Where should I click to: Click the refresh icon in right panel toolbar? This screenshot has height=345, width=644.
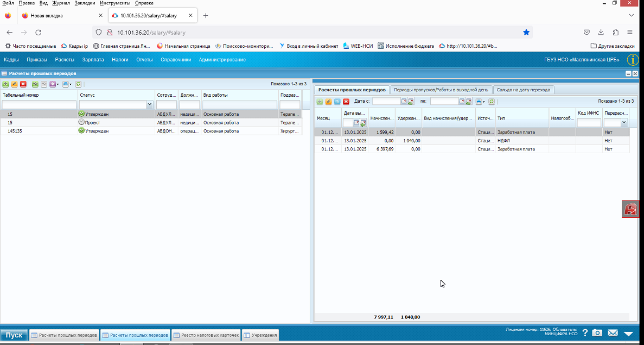point(491,102)
